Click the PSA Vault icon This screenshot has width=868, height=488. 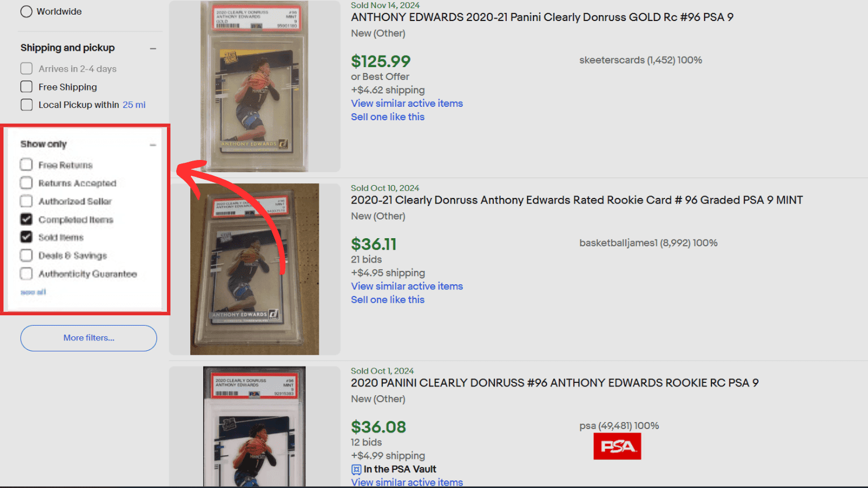click(x=356, y=469)
